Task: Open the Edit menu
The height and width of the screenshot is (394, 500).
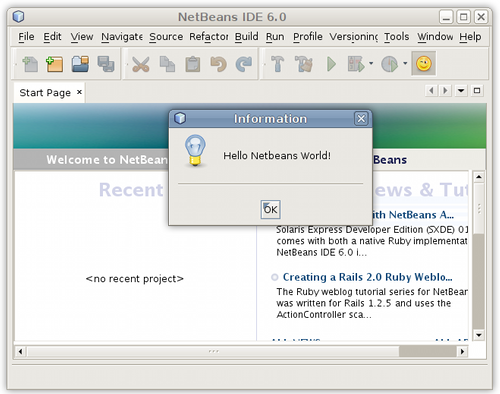Action: pos(52,36)
